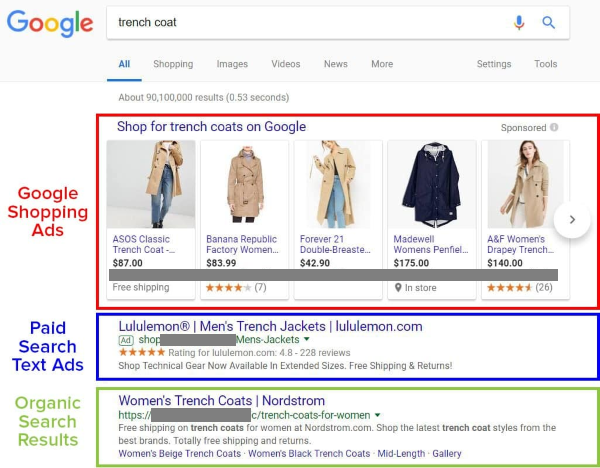Screen dimensions: 600x468
Task: Click the Sponsored info icon
Action: [554, 127]
